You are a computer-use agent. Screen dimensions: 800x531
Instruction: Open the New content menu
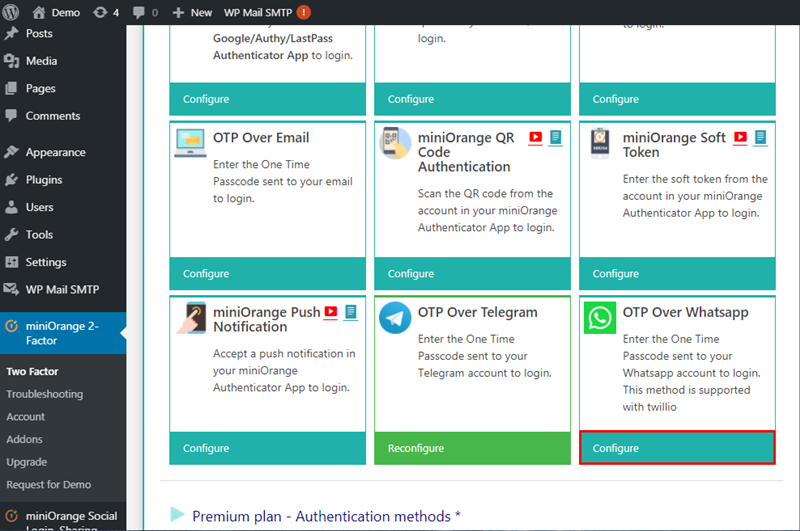[x=192, y=12]
